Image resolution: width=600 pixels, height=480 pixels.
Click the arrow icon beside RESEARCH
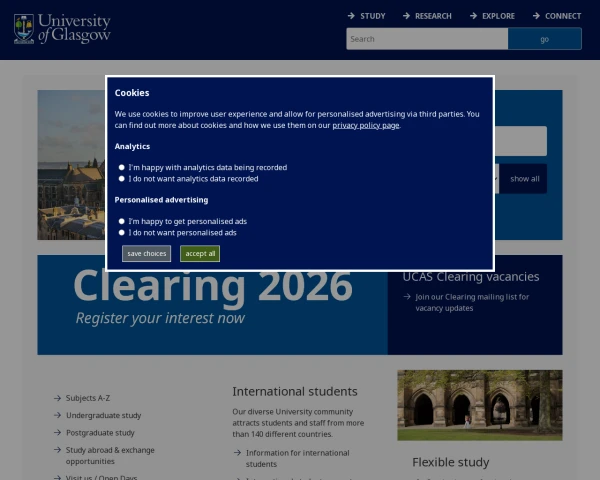tap(406, 16)
